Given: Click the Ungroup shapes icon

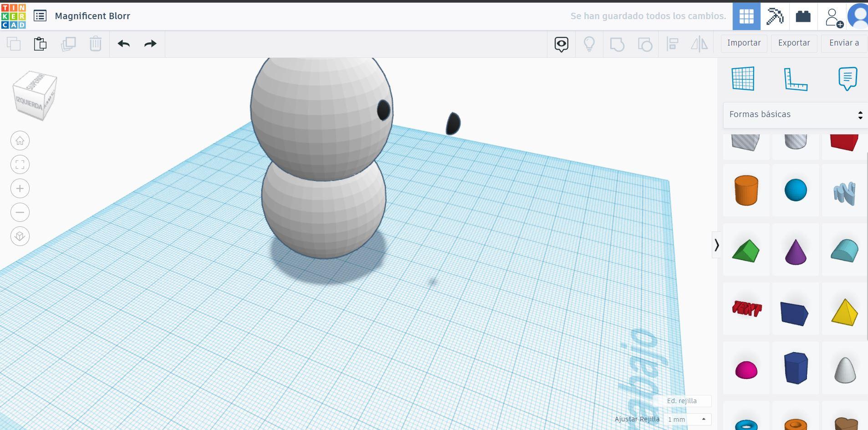Looking at the screenshot, I should click(x=645, y=44).
